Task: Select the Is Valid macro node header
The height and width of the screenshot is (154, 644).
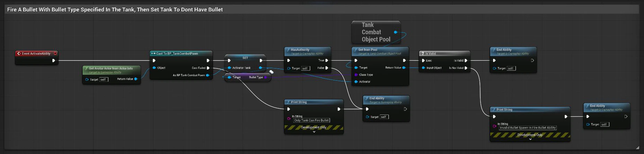Action: 444,54
